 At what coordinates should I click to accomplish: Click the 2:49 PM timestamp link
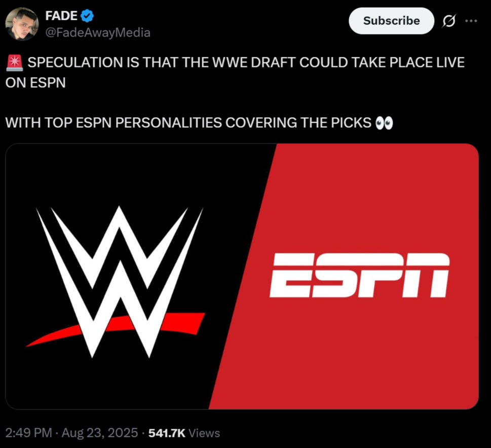pos(28,433)
